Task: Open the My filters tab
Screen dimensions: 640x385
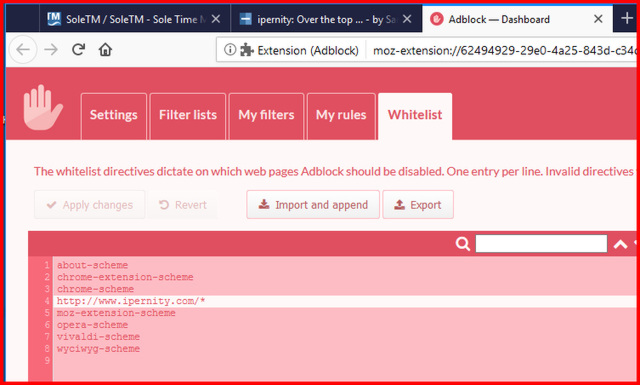Action: (266, 116)
